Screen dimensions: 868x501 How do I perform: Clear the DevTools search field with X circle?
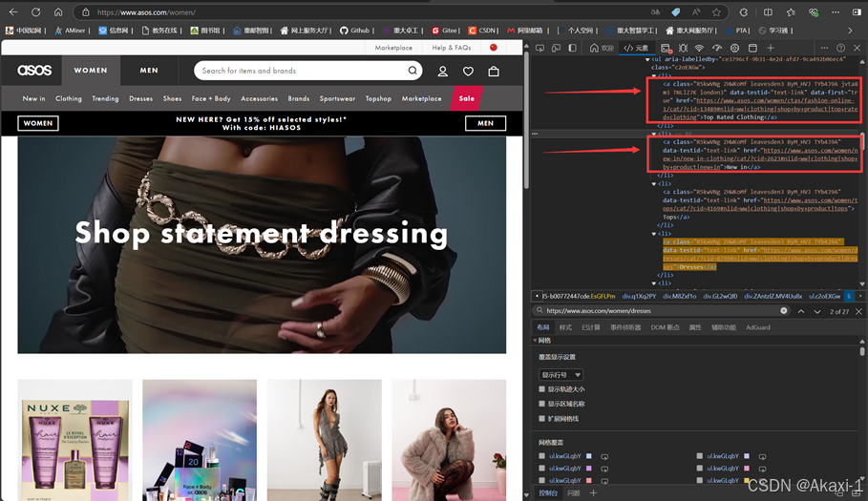[x=784, y=311]
